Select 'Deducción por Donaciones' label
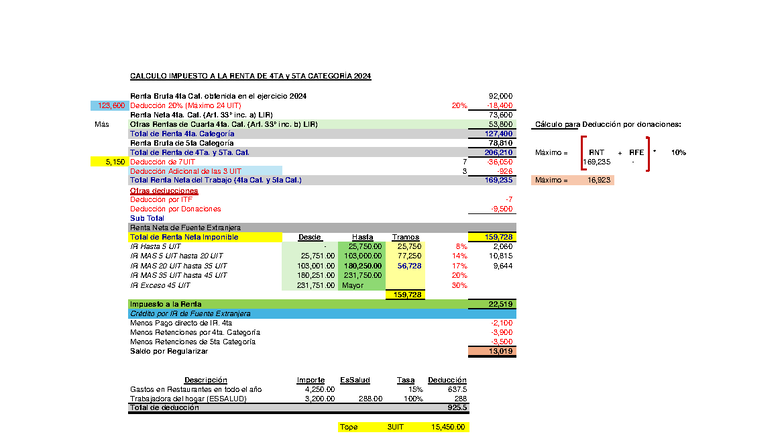 (176, 209)
